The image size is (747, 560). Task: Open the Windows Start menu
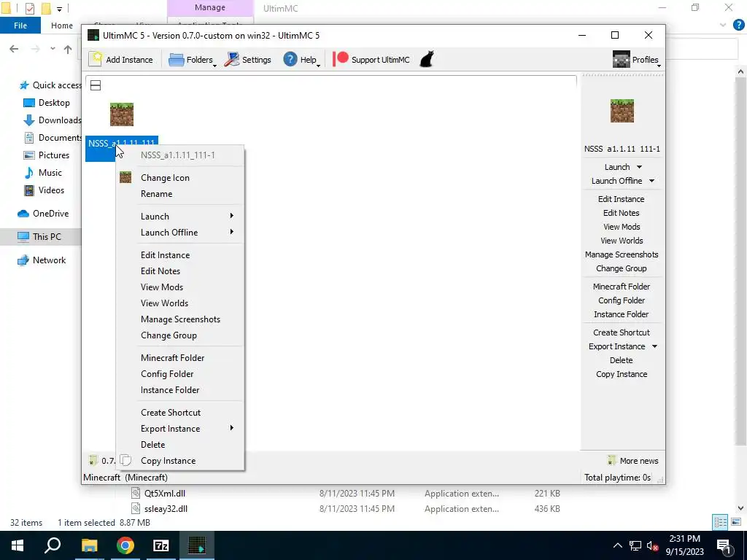[x=18, y=545]
